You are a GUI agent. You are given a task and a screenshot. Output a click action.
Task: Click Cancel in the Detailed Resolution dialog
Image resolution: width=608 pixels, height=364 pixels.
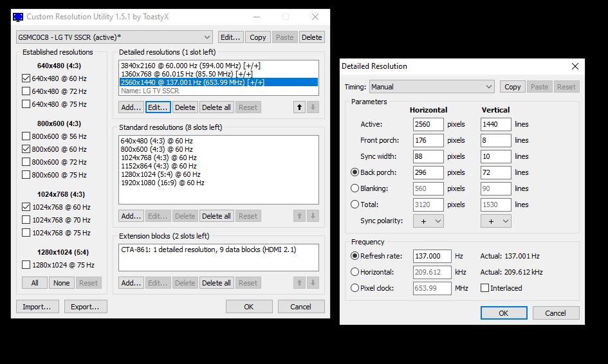556,313
